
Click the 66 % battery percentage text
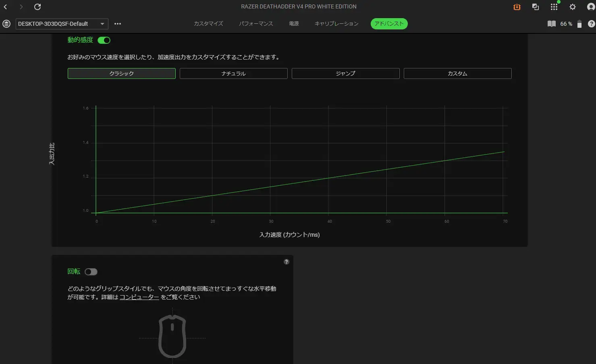pos(566,24)
